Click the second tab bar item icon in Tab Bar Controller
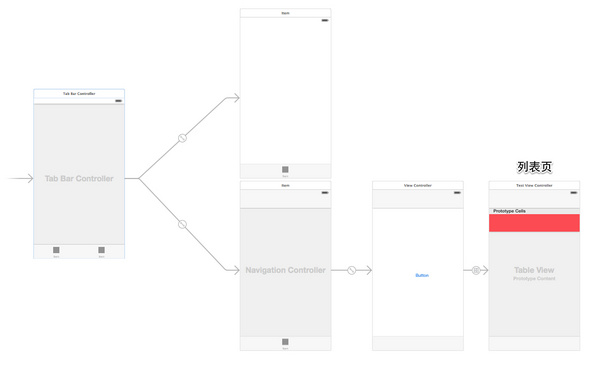600x365 pixels. (x=101, y=250)
